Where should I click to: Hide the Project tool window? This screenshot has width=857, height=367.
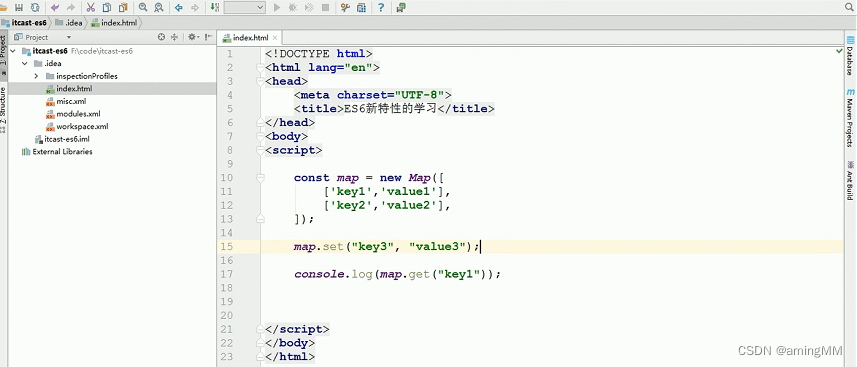pos(209,37)
